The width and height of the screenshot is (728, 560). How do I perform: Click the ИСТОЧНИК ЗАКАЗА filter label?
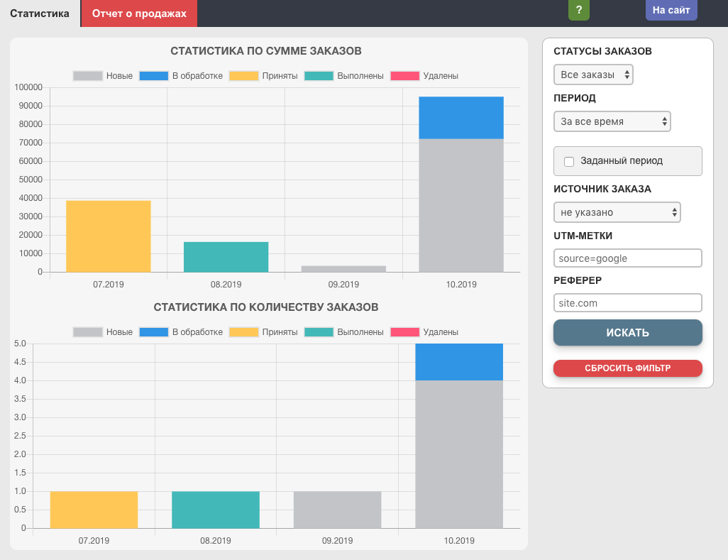tap(602, 189)
